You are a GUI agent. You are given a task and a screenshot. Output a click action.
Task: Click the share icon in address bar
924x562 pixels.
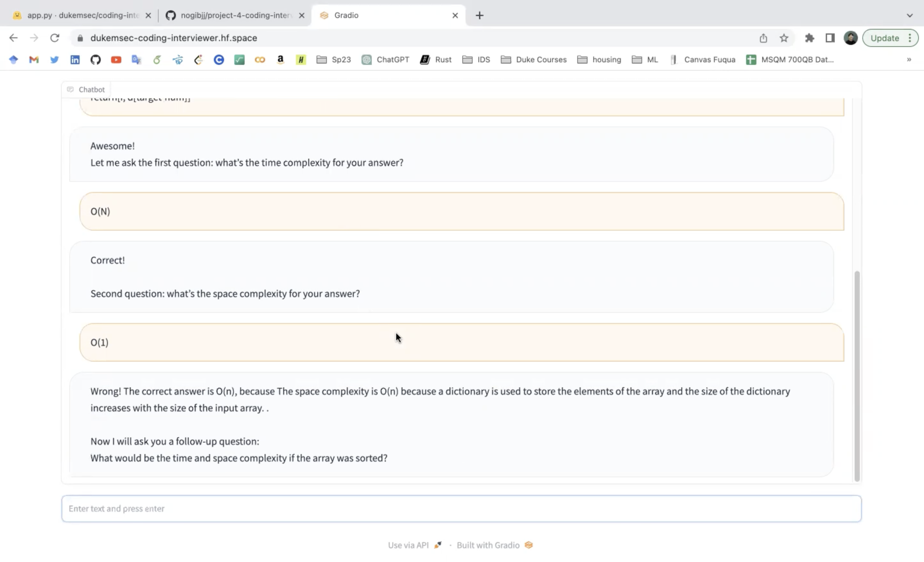763,38
